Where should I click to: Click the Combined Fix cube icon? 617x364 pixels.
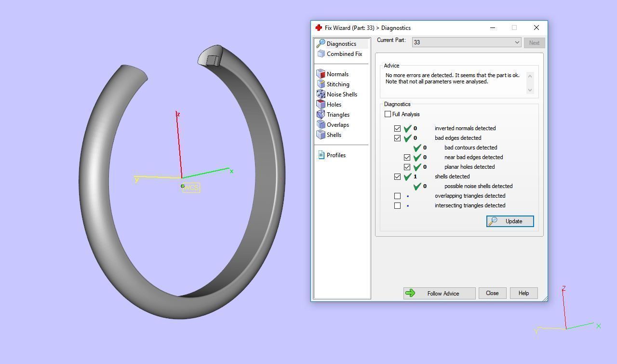pos(321,54)
